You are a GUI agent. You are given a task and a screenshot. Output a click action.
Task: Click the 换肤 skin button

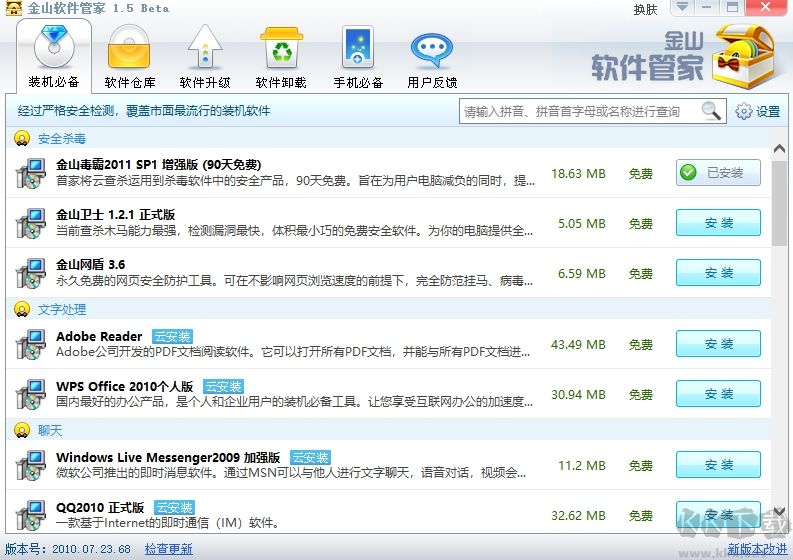(x=645, y=10)
